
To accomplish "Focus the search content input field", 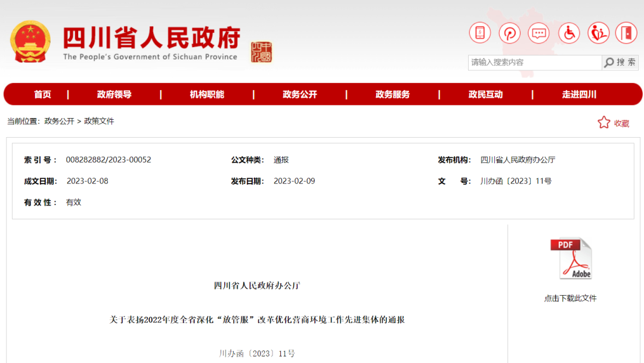I will click(535, 63).
